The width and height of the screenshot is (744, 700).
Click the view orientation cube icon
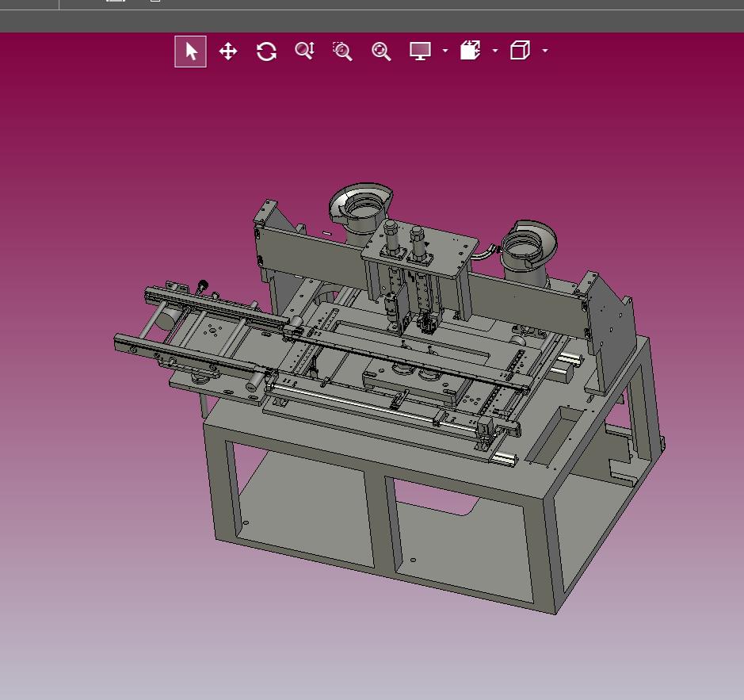pyautogui.click(x=520, y=50)
